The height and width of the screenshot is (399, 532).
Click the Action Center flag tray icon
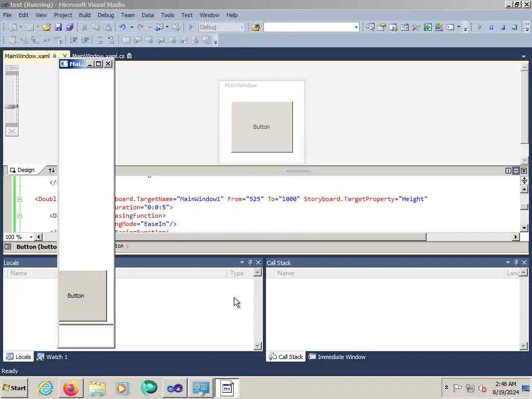pos(457,388)
